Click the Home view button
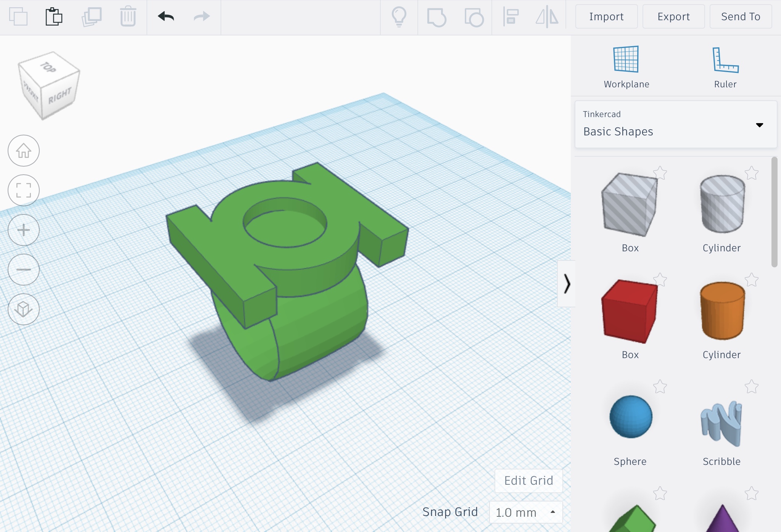This screenshot has height=532, width=781. (24, 151)
